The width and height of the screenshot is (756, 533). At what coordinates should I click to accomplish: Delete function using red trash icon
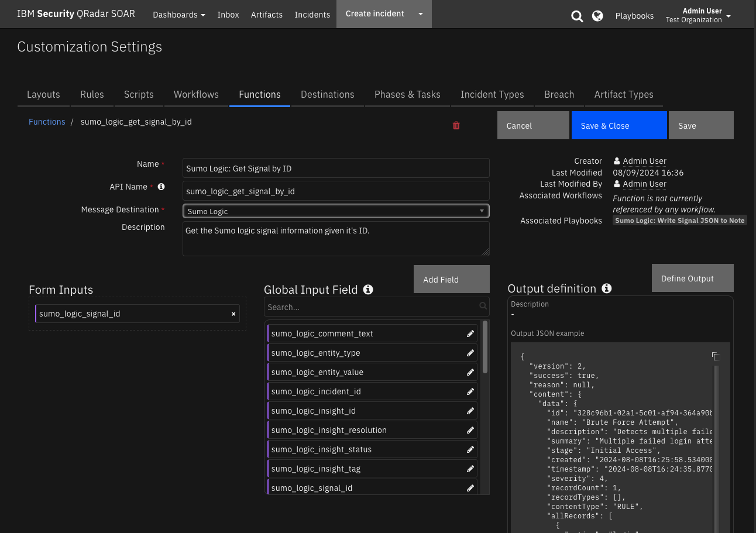pos(456,125)
